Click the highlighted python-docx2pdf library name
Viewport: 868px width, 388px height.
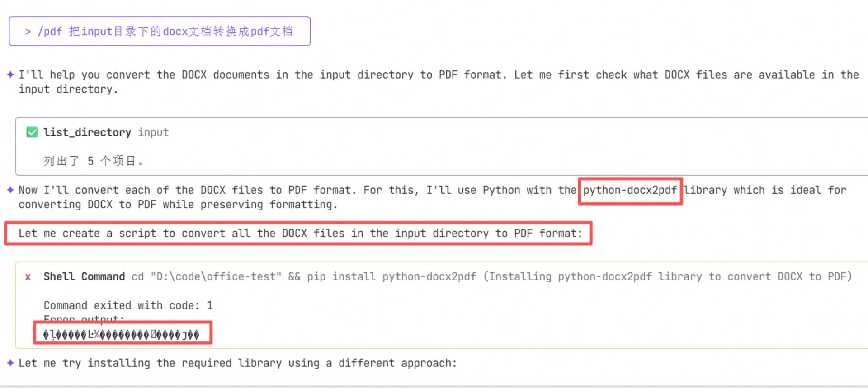[x=630, y=190]
